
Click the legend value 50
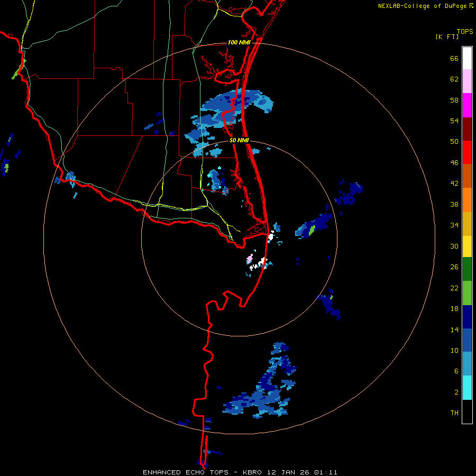click(x=454, y=141)
